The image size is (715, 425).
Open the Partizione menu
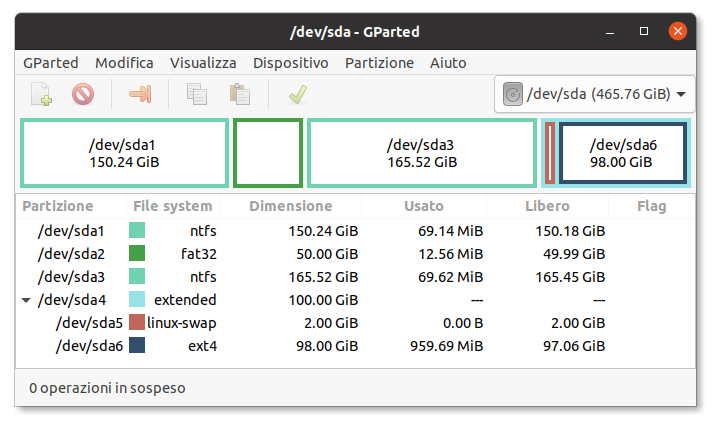(x=379, y=62)
